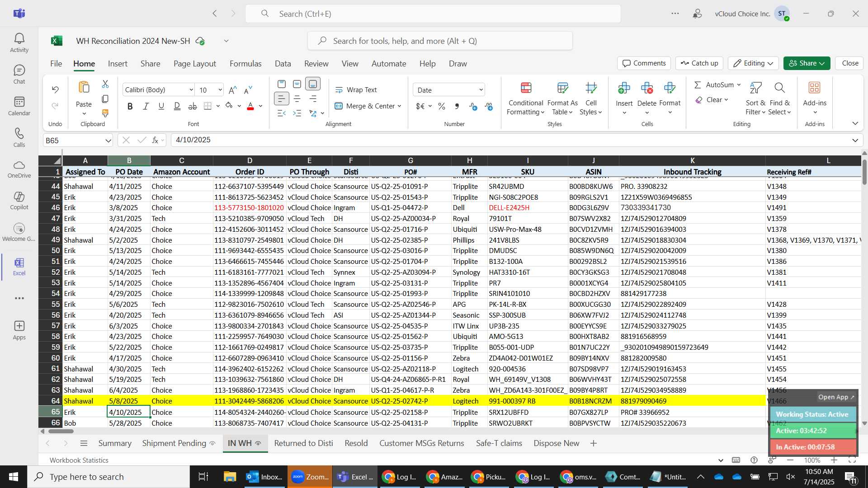Open the Insert ribbon tab
Screen dimensions: 868x488
click(118, 64)
